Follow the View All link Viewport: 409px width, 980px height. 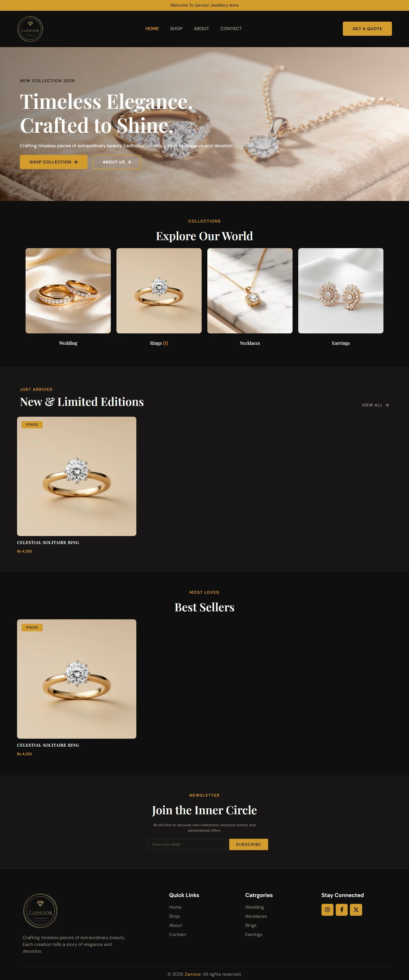click(x=375, y=405)
